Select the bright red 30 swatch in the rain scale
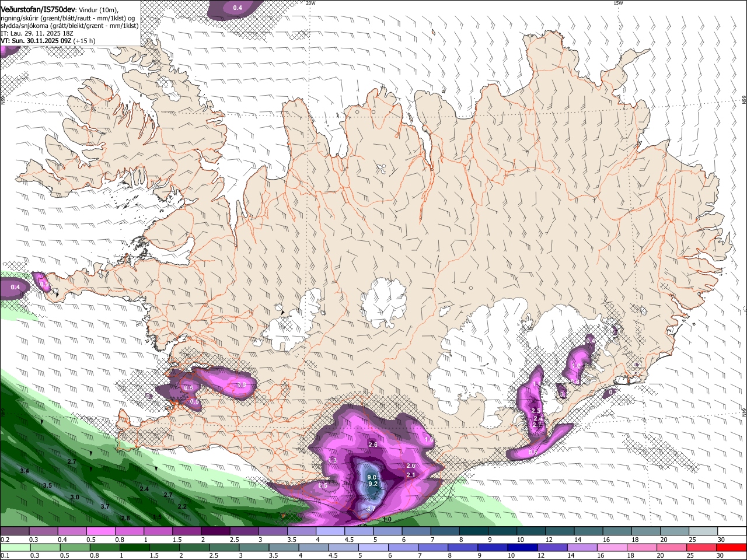Screen dimensions: 747x560 (x=732, y=547)
